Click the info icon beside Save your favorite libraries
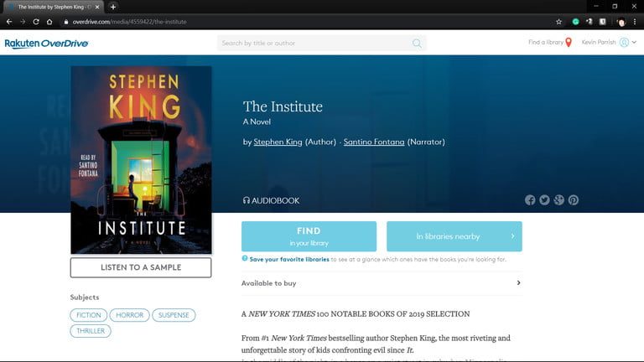 (x=245, y=259)
